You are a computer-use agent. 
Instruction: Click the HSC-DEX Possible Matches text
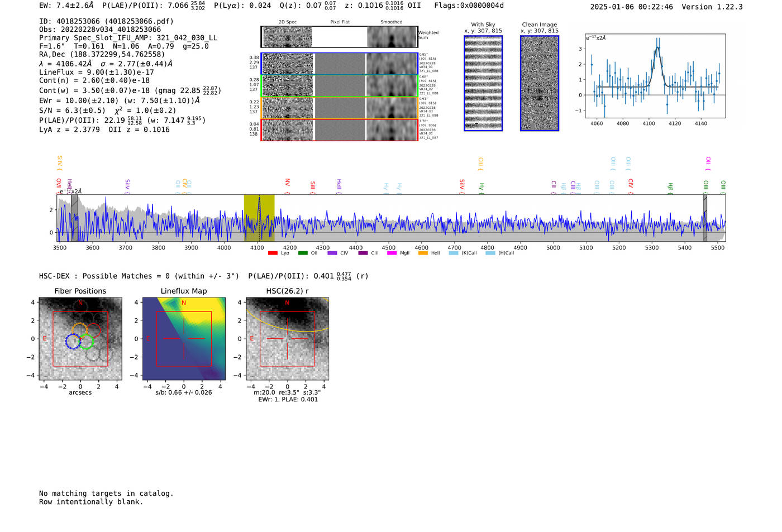point(139,276)
